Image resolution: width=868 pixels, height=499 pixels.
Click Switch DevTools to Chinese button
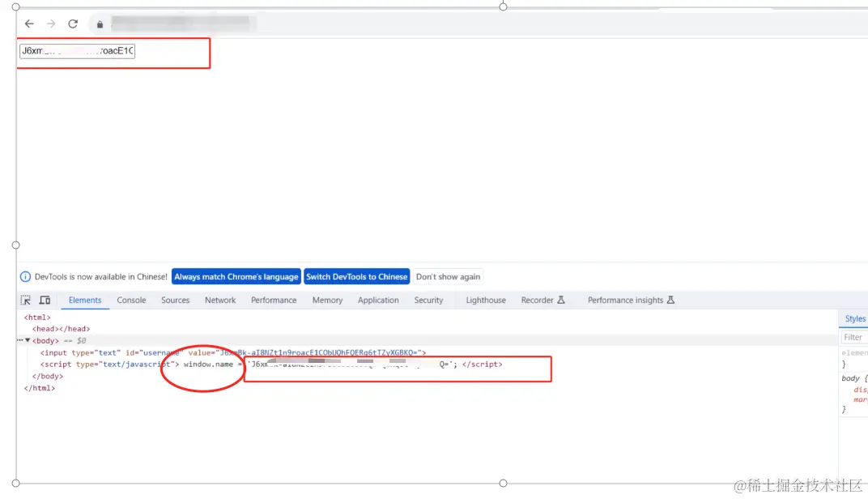tap(356, 276)
